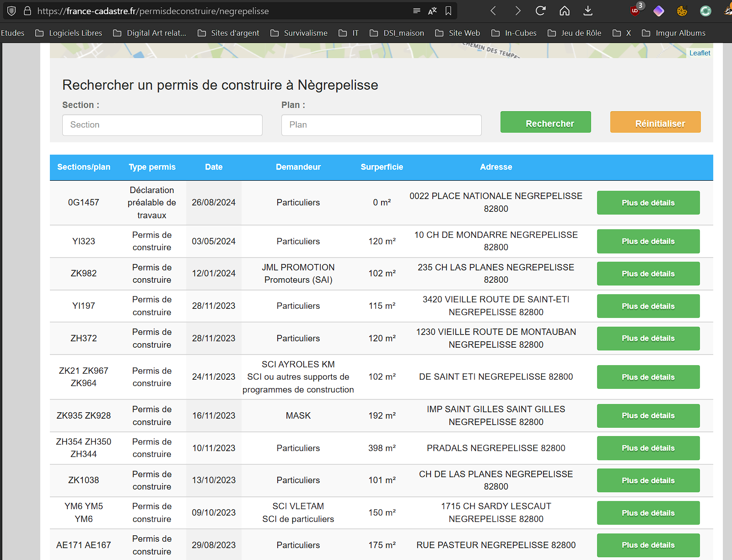
Task: Click the shield tracking protection icon
Action: click(x=12, y=11)
